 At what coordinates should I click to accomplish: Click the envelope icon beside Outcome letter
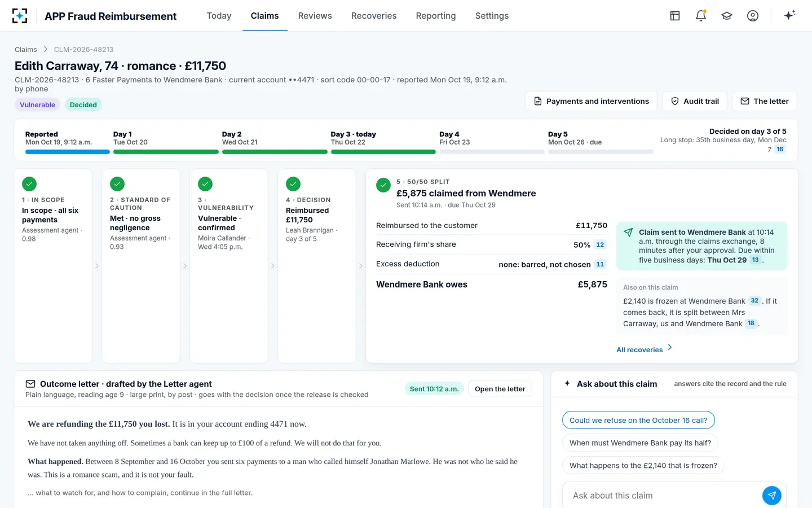click(30, 384)
